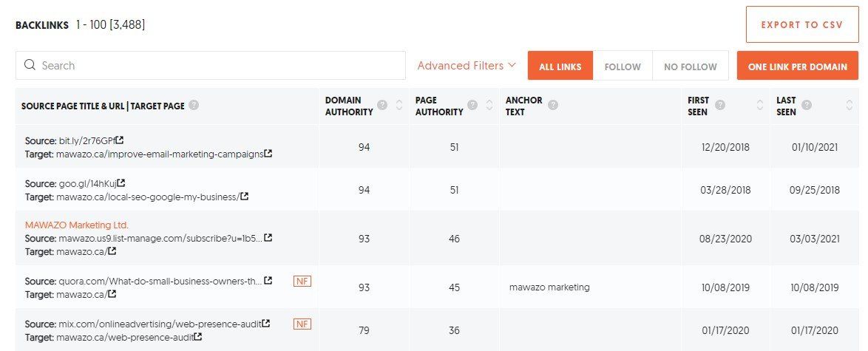Viewport: 868px width, 351px height.
Task: Open list-manage.com source external link icon
Action: pos(268,237)
